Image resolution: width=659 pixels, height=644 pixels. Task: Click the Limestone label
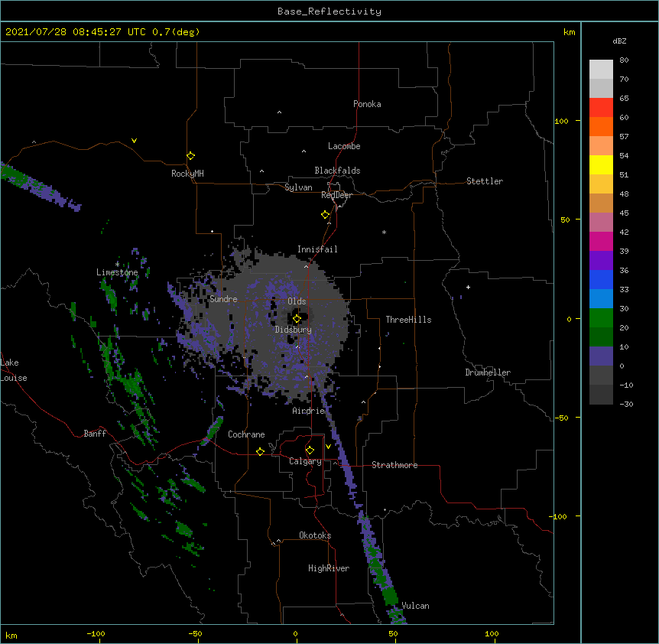tap(117, 272)
